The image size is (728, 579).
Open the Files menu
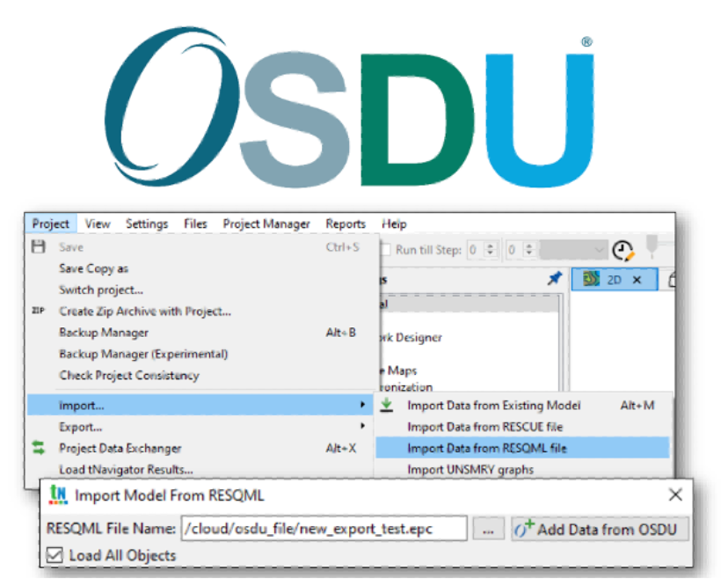click(x=195, y=224)
